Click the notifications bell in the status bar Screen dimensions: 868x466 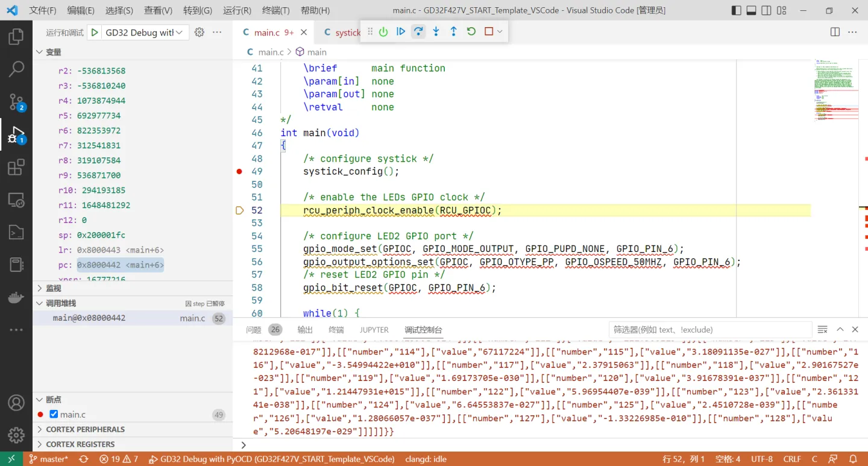[x=854, y=459]
